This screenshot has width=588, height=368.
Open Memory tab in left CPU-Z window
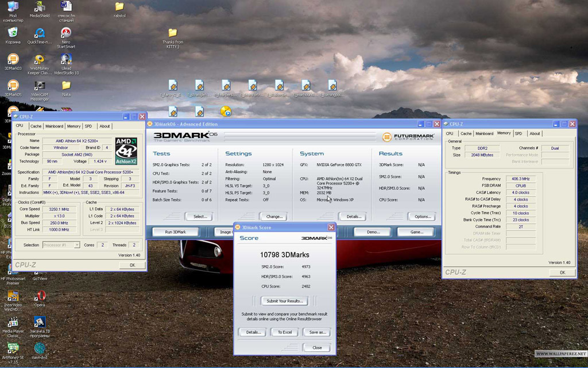[x=73, y=126]
